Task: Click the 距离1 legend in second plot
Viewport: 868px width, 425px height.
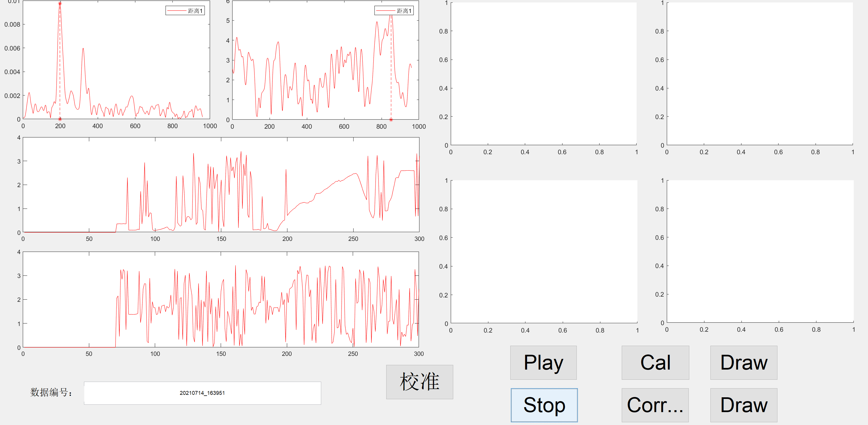Action: (394, 11)
